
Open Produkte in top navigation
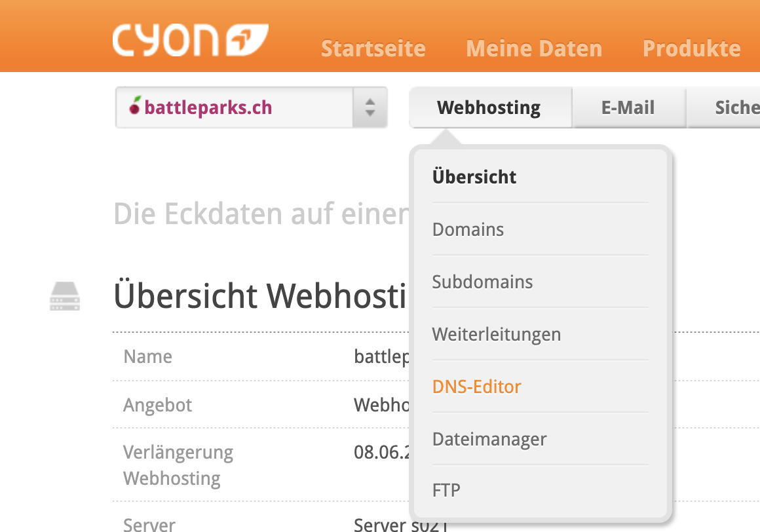692,48
